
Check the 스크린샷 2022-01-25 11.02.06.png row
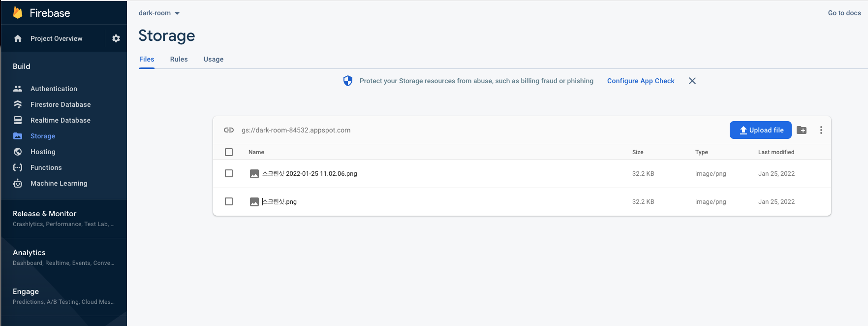(x=229, y=173)
